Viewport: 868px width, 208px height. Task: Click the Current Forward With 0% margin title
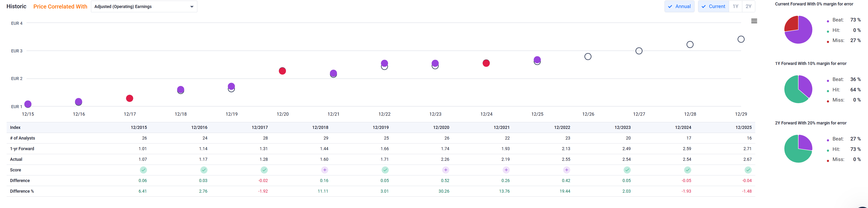(814, 4)
